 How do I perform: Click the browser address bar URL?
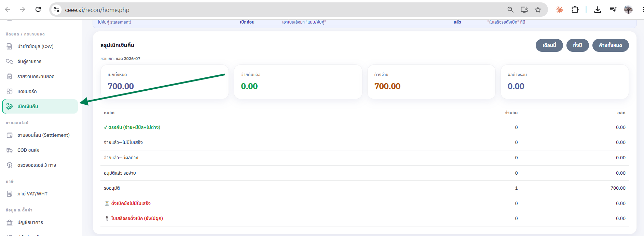click(x=97, y=10)
